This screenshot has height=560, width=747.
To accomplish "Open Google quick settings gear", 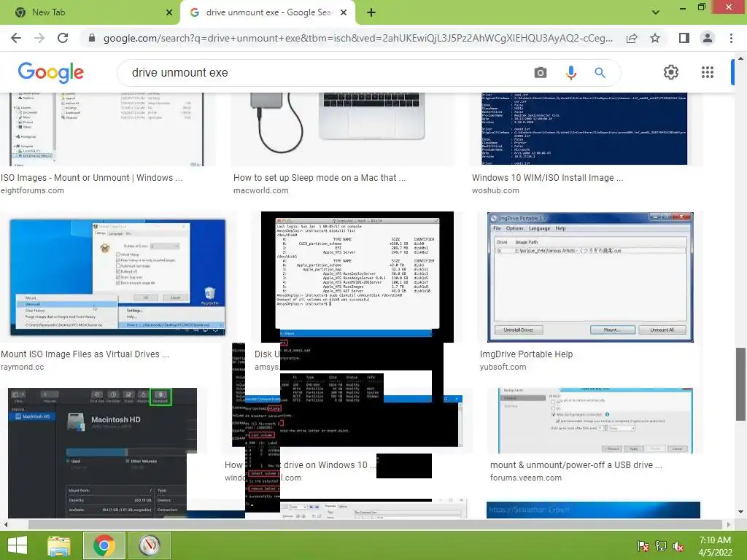I will [x=671, y=72].
